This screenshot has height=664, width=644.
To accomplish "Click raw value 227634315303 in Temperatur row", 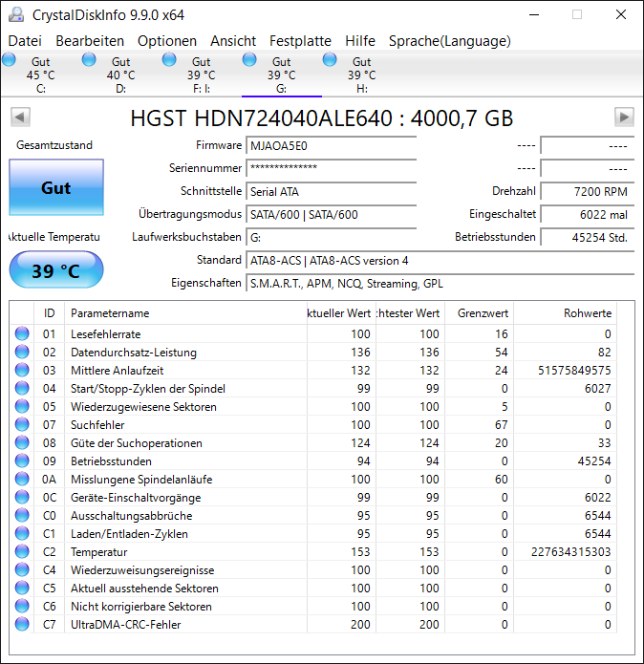I will (x=571, y=552).
